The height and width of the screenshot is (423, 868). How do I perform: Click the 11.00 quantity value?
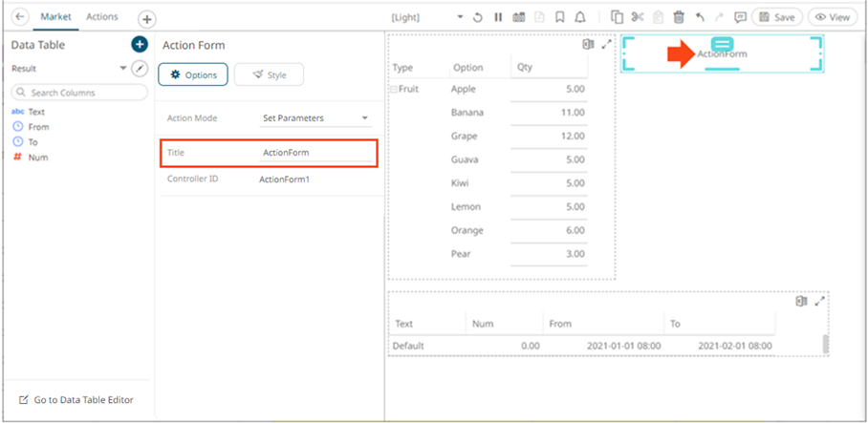point(573,113)
